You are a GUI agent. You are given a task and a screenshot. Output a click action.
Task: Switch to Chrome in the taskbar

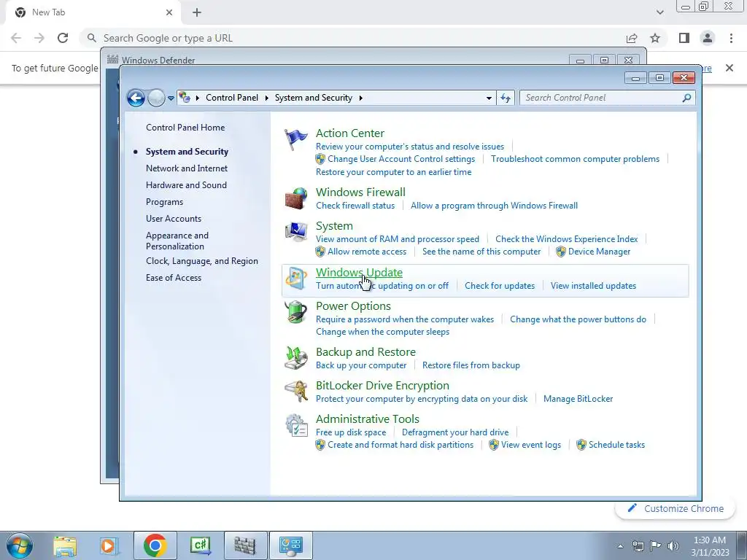click(x=155, y=545)
